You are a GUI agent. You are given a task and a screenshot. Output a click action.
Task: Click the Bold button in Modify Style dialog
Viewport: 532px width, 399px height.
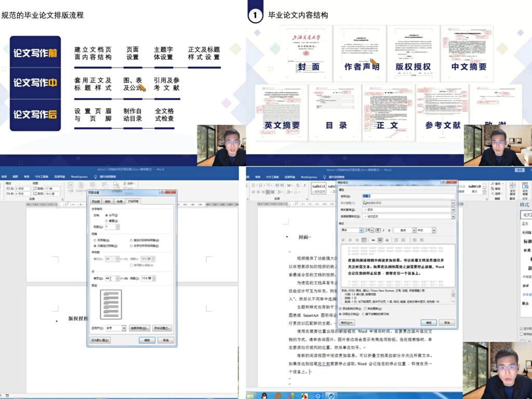tap(378, 230)
